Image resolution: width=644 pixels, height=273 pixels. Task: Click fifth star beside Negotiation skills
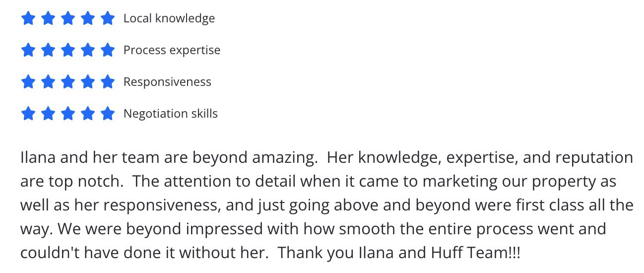click(x=107, y=114)
